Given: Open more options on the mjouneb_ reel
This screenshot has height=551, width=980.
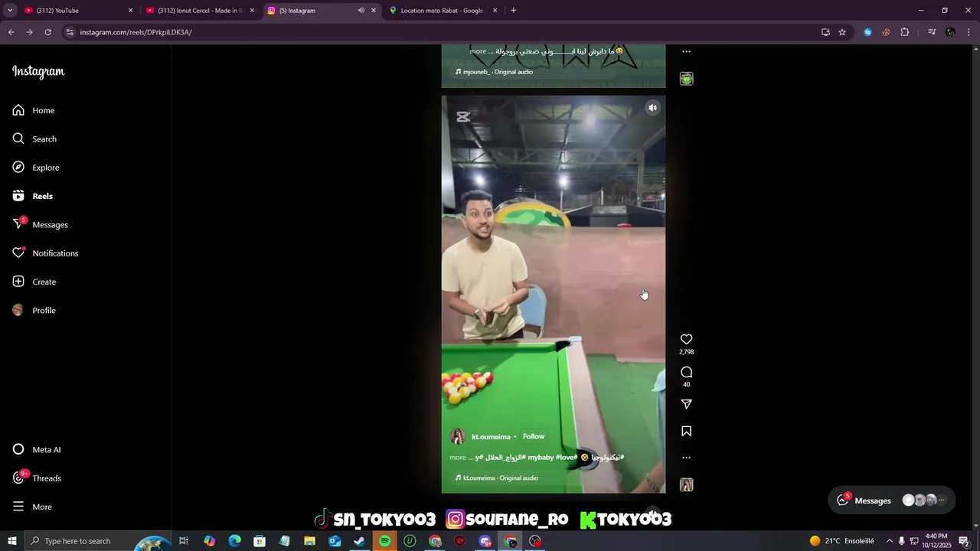Looking at the screenshot, I should (x=687, y=52).
